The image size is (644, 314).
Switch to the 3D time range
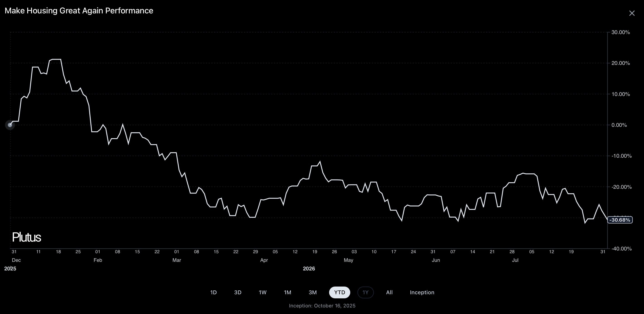(x=238, y=292)
